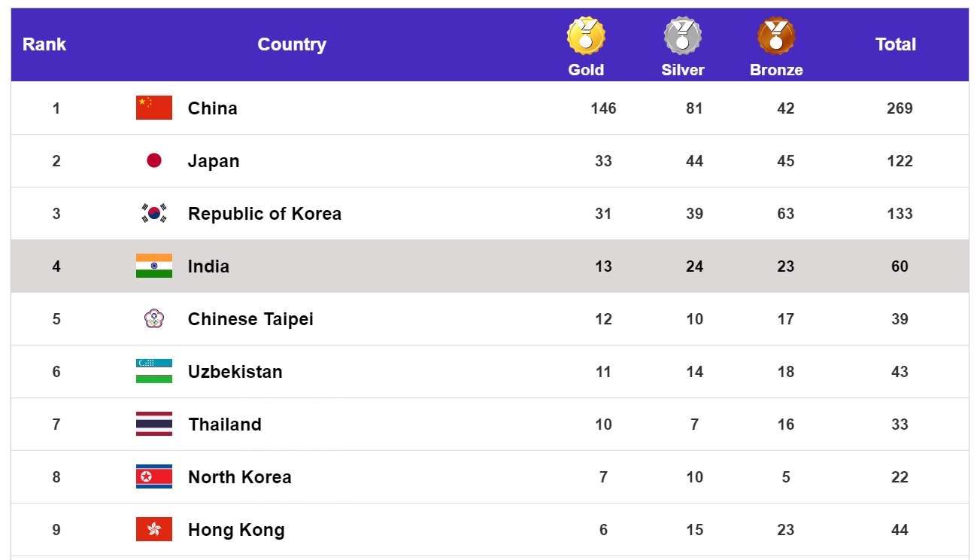This screenshot has height=560, width=980.
Task: Click the China flag icon
Action: click(154, 108)
